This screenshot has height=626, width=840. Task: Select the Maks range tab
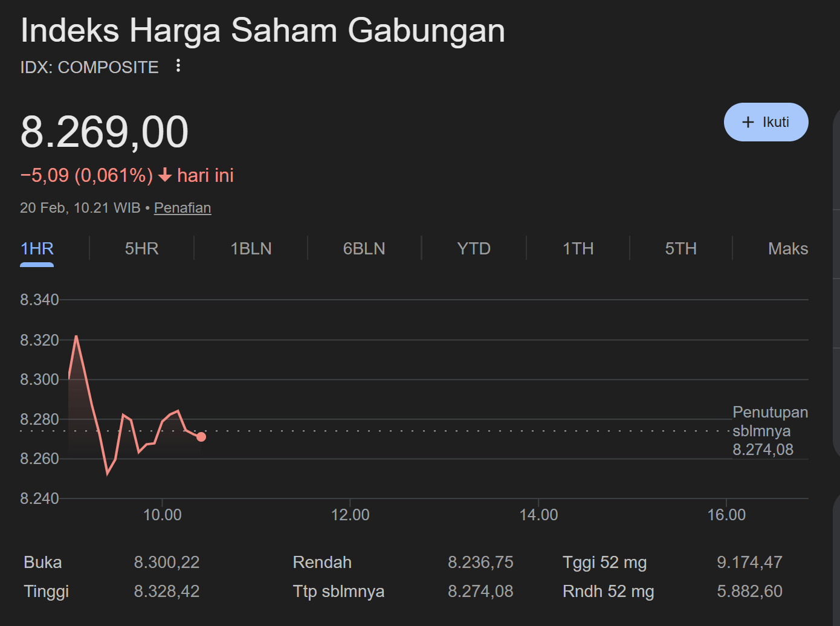pyautogui.click(x=787, y=248)
